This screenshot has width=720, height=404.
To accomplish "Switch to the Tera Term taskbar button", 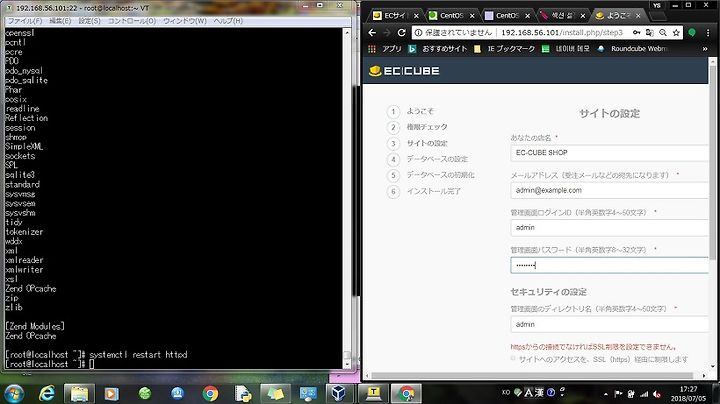I will pos(373,393).
